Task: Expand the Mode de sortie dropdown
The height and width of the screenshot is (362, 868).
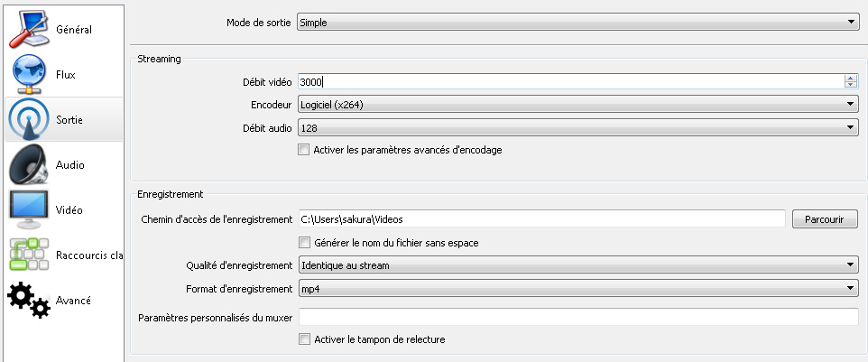Action: tap(578, 23)
